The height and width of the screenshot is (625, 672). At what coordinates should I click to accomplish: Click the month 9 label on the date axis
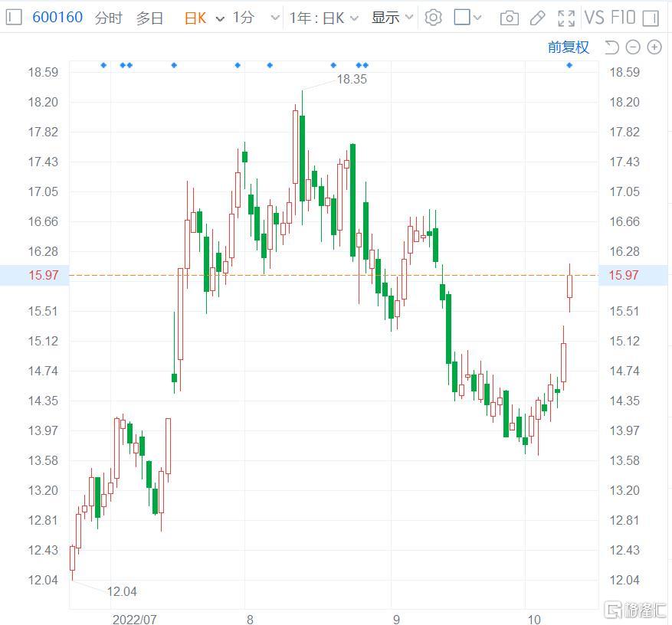click(x=396, y=620)
